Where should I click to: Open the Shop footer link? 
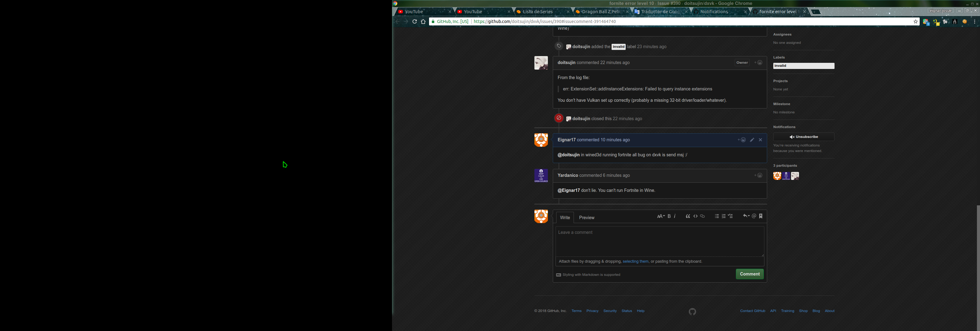tap(803, 311)
